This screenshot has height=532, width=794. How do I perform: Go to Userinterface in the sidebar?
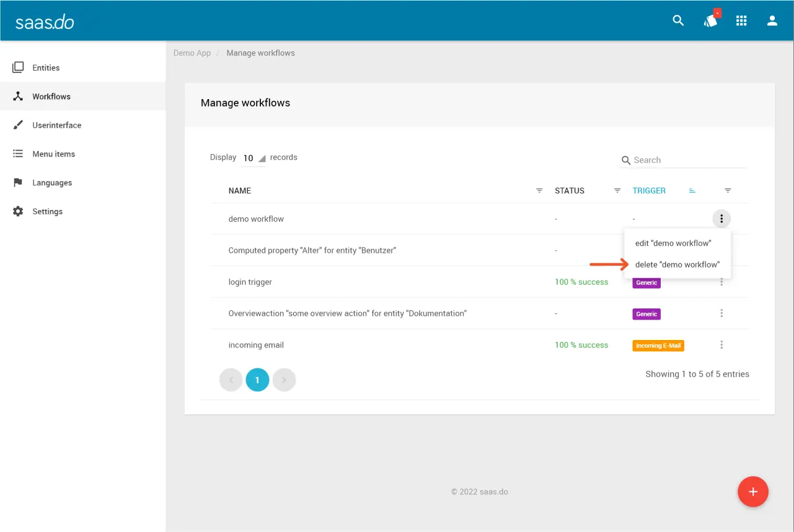click(56, 125)
